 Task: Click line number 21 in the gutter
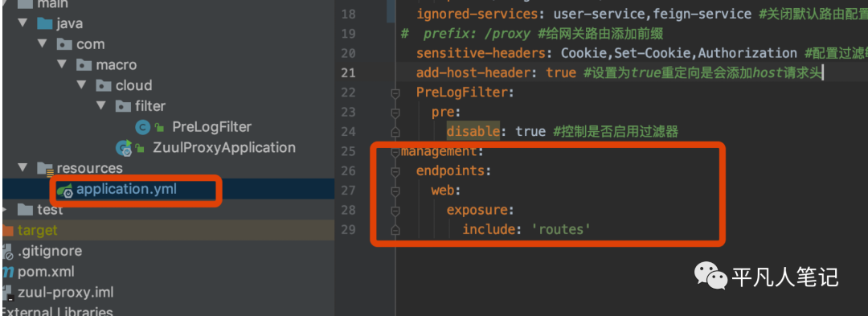[x=348, y=73]
